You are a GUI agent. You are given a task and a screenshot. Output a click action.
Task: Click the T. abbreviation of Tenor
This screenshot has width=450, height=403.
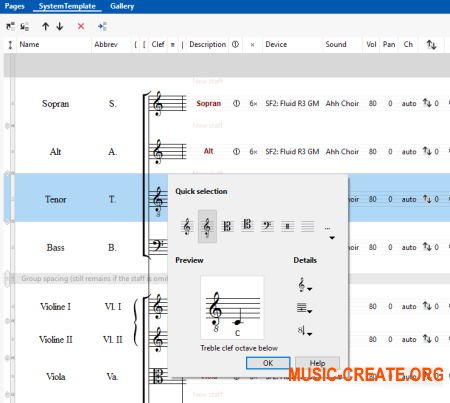tap(112, 199)
